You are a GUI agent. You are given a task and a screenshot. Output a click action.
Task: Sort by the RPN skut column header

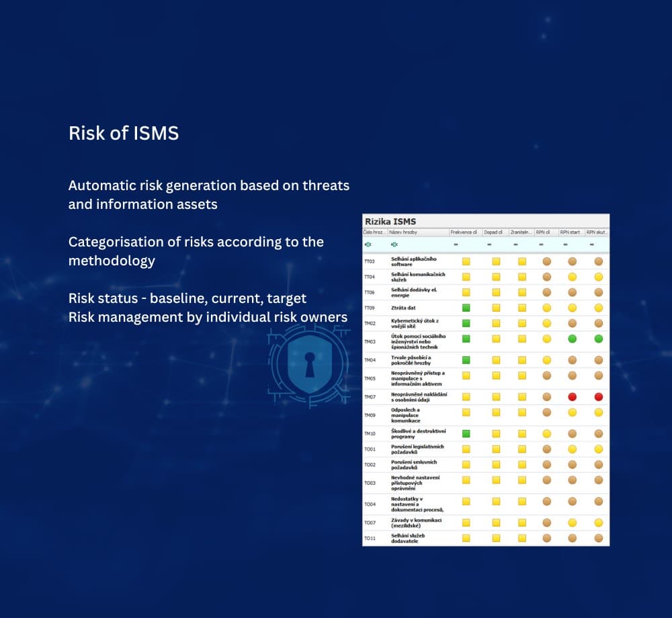pyautogui.click(x=597, y=232)
